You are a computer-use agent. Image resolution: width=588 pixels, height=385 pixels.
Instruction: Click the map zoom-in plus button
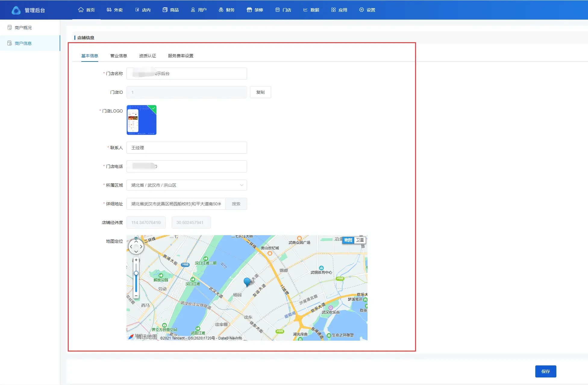click(136, 260)
